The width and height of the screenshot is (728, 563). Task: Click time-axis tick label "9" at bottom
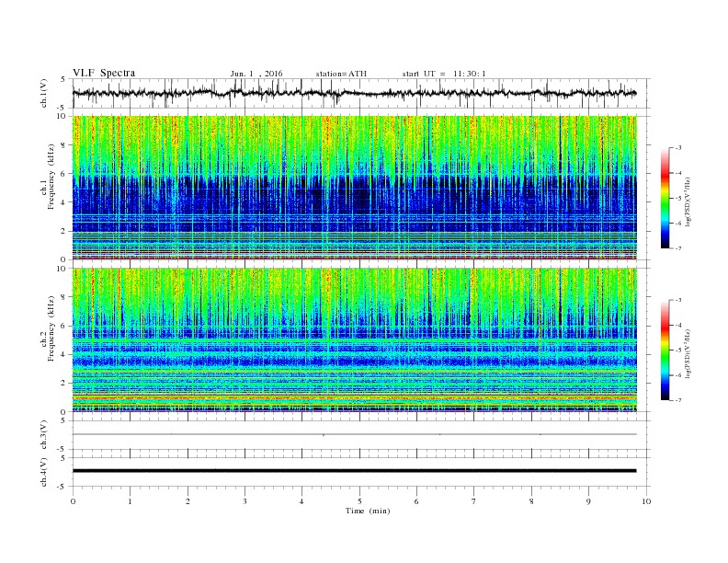click(588, 501)
